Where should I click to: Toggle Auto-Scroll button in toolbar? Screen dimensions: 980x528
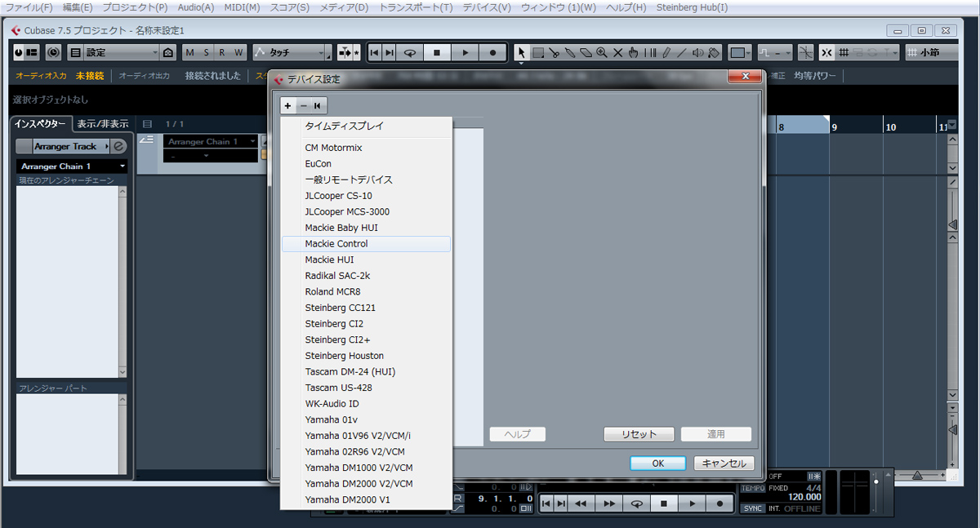[x=344, y=52]
